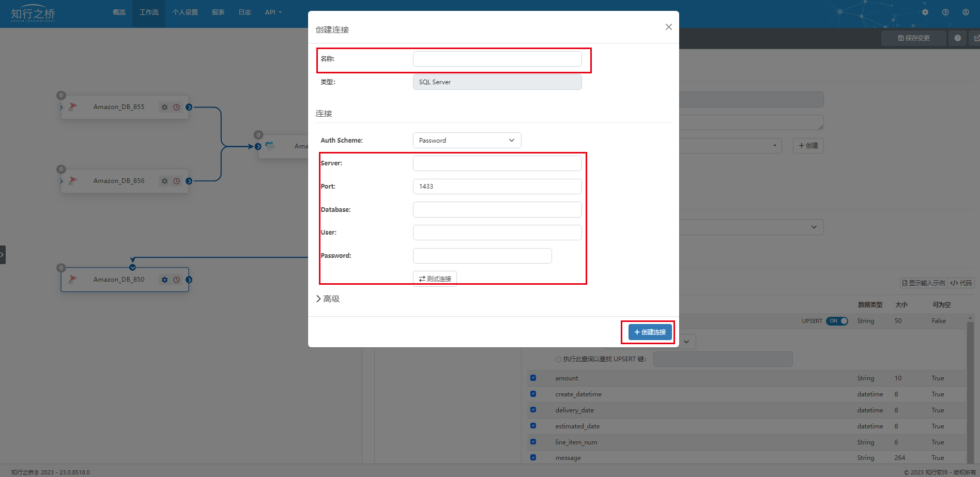980x477 pixels.
Task: Open the Auth Scheme dropdown
Action: 467,141
